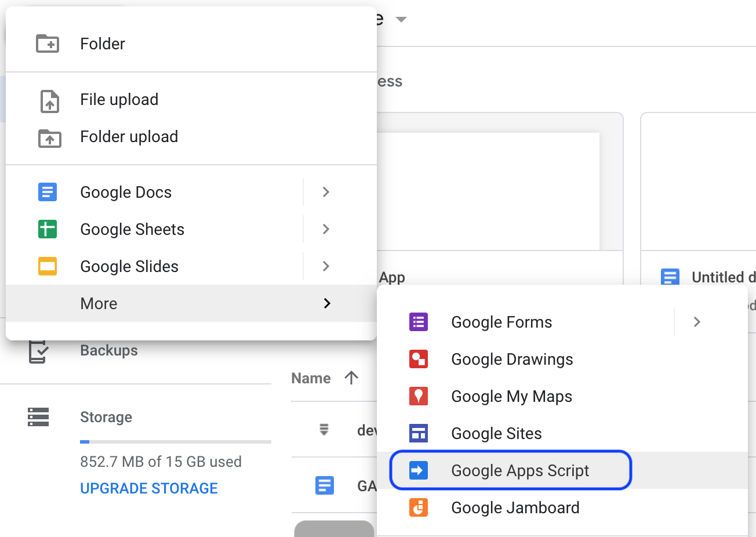Image resolution: width=756 pixels, height=537 pixels.
Task: Click the green Google Sheets icon
Action: click(x=48, y=229)
